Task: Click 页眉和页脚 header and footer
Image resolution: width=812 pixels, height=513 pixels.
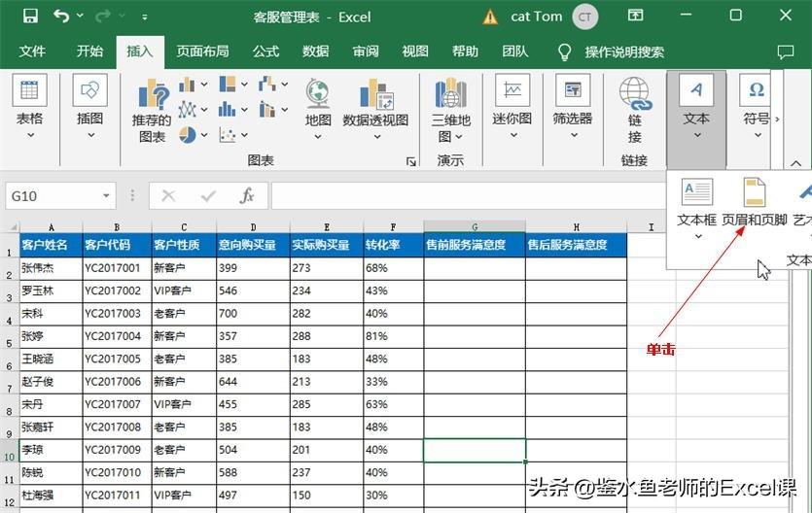Action: pyautogui.click(x=755, y=202)
